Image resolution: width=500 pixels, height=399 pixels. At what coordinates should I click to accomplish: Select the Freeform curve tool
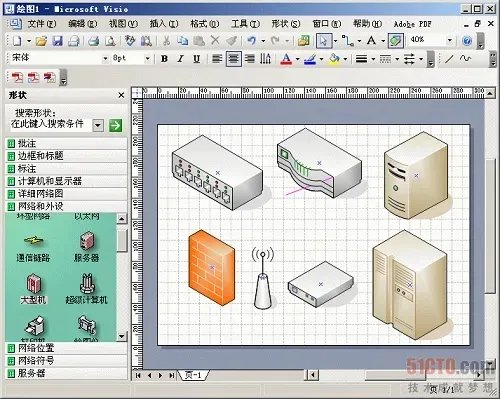(465, 59)
